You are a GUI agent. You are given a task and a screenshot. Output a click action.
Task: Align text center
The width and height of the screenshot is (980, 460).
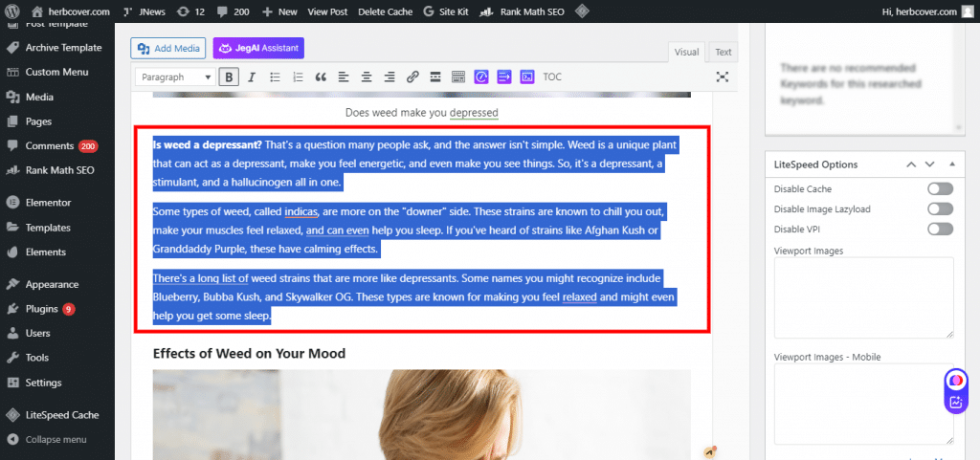pos(367,77)
